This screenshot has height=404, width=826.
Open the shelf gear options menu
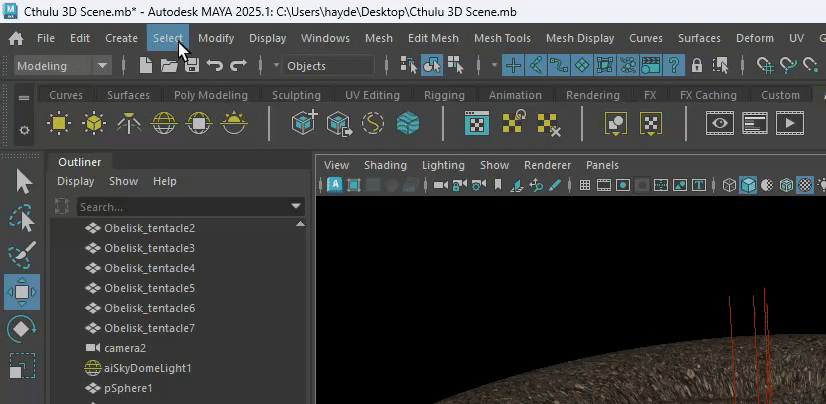[24, 130]
